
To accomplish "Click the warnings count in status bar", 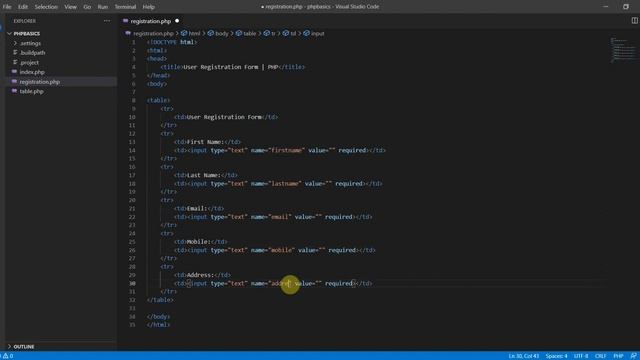I will point(8,356).
